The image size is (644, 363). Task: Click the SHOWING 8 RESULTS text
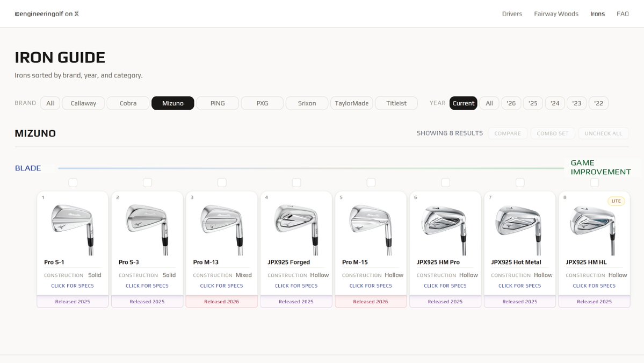[450, 133]
